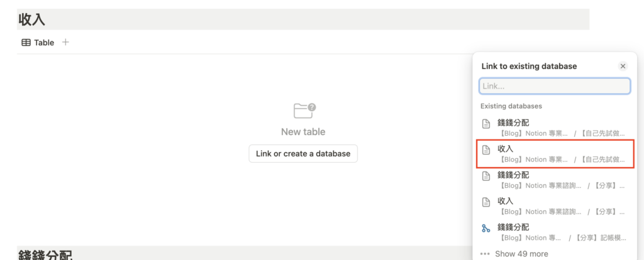Click the blue branch icon of the last 錢錢分配 entry
The image size is (644, 260).
click(486, 228)
